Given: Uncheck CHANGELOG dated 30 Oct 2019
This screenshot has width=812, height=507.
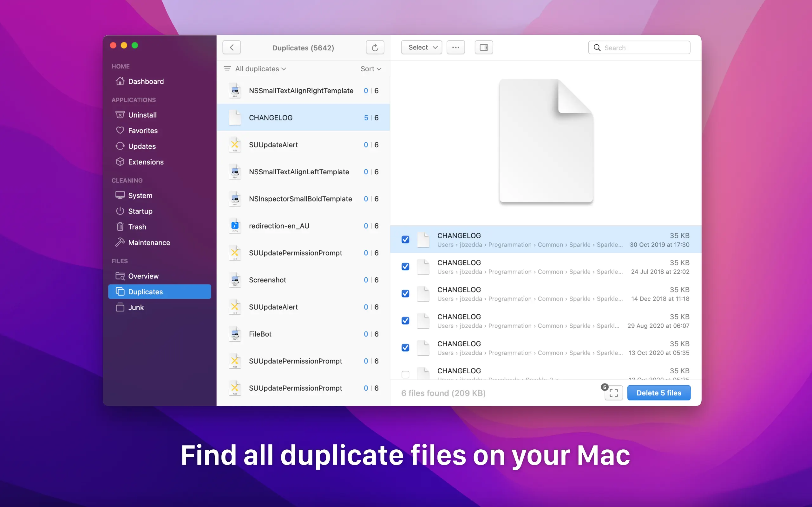Looking at the screenshot, I should pos(405,240).
